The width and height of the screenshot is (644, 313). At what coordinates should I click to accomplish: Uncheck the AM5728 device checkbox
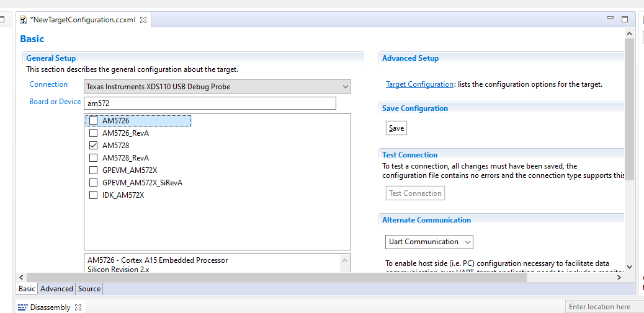(x=94, y=145)
